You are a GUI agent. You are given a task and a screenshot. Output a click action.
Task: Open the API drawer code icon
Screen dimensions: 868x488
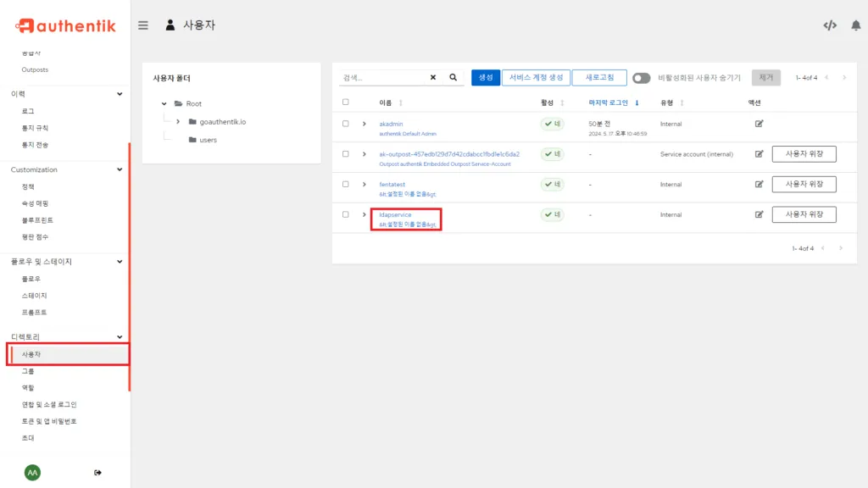[829, 25]
